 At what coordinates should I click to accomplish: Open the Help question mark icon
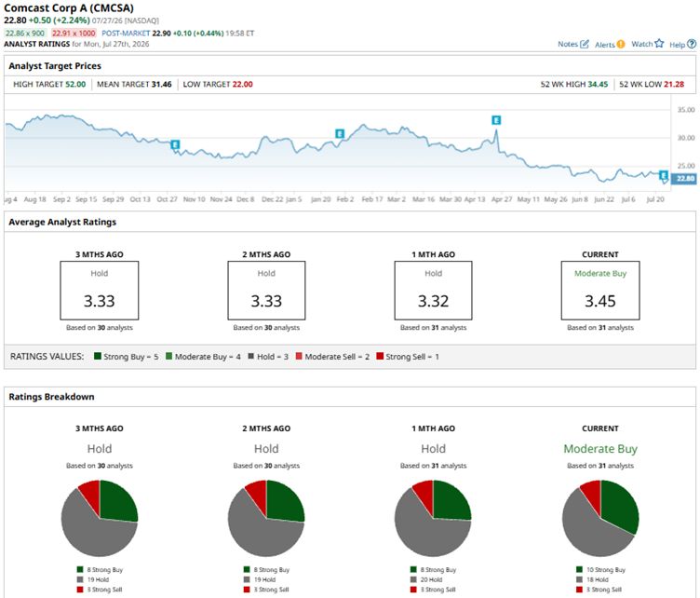[692, 44]
